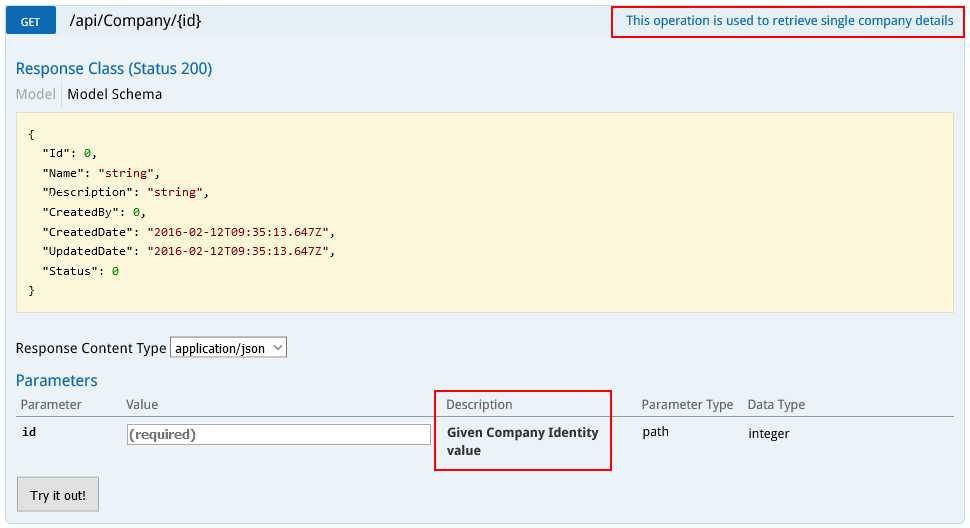Click the Response Content Type label
Image resolution: width=970 pixels, height=528 pixels.
(91, 348)
